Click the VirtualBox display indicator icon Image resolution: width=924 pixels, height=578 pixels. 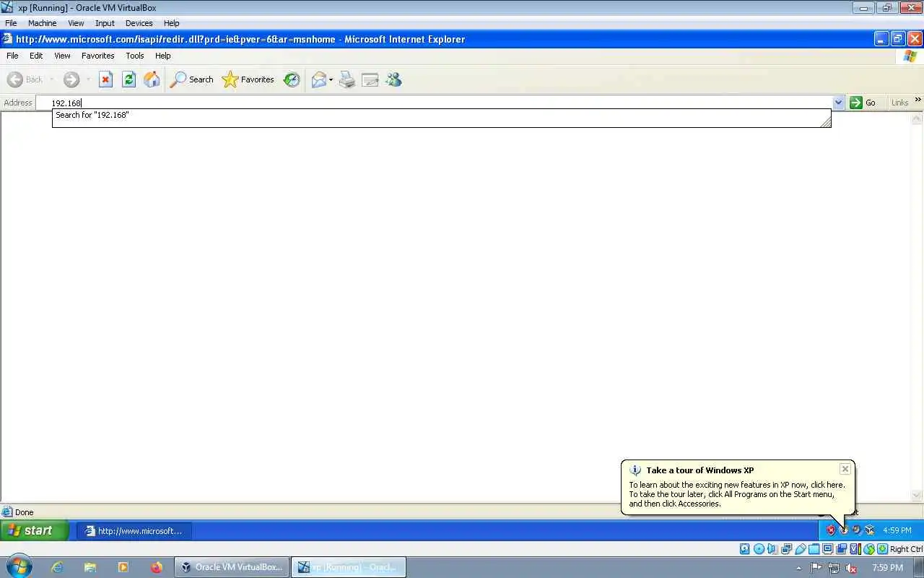[827, 549]
